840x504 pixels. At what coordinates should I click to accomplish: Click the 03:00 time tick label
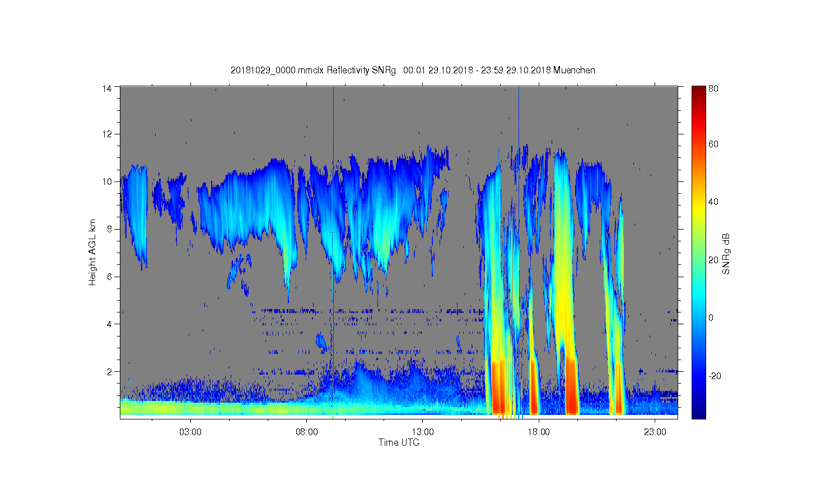tap(190, 432)
